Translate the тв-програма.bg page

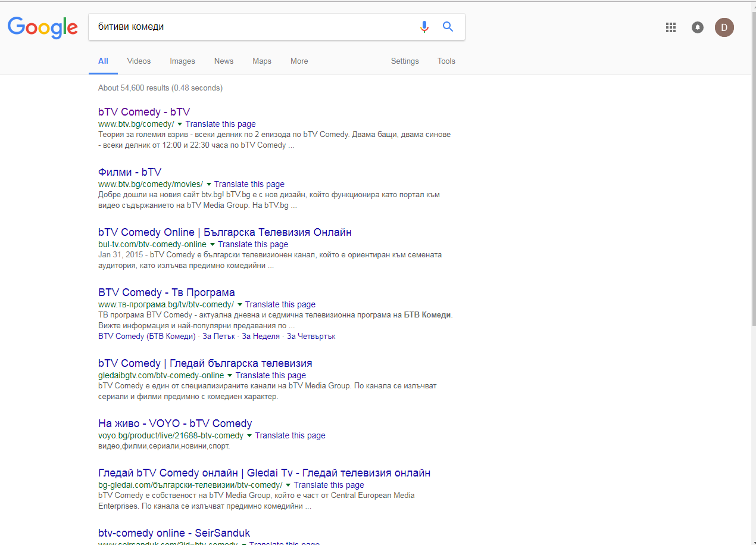pyautogui.click(x=280, y=305)
